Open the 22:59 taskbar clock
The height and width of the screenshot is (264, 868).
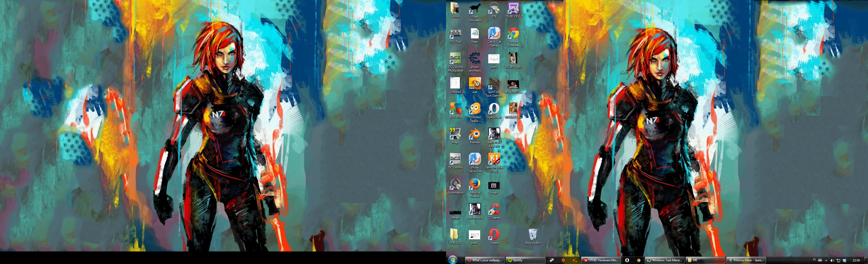coord(856,260)
